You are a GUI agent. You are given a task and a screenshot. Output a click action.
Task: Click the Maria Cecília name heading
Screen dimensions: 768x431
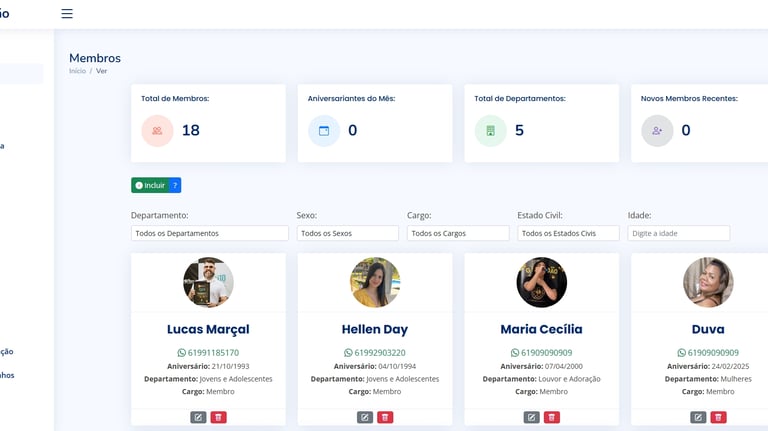pyautogui.click(x=541, y=329)
